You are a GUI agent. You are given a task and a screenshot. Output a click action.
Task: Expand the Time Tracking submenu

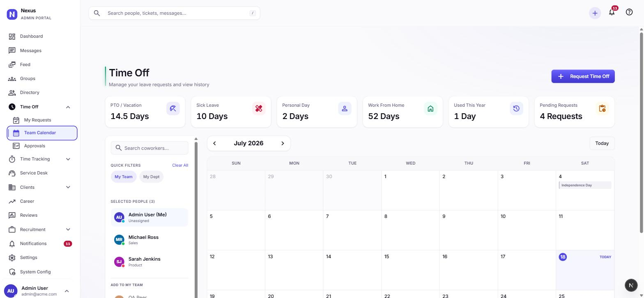[68, 159]
